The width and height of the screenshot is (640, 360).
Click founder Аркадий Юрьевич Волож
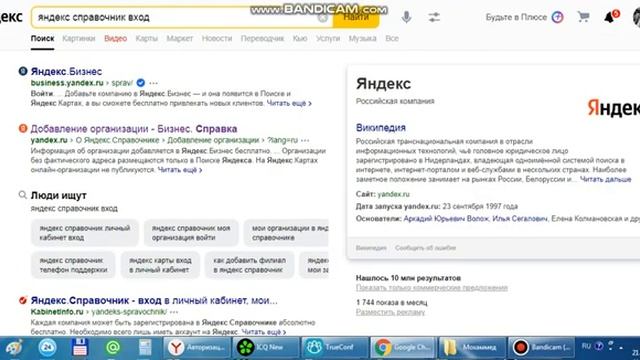pos(446,219)
